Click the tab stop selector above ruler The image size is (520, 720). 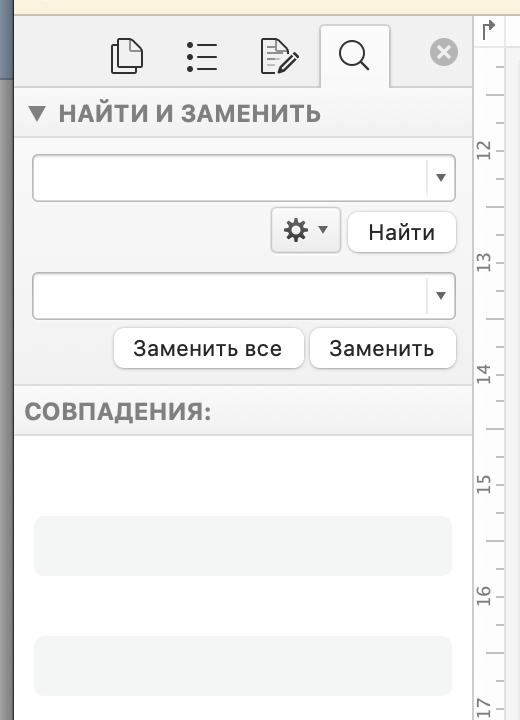click(489, 30)
